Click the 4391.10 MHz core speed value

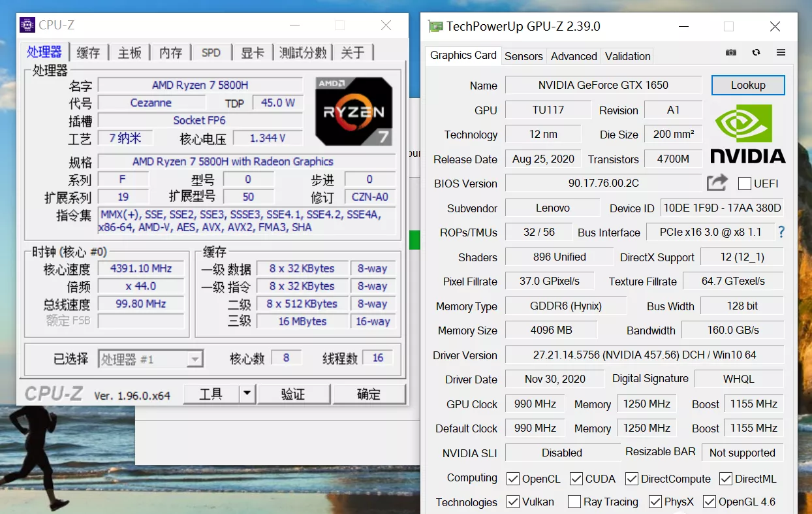141,268
